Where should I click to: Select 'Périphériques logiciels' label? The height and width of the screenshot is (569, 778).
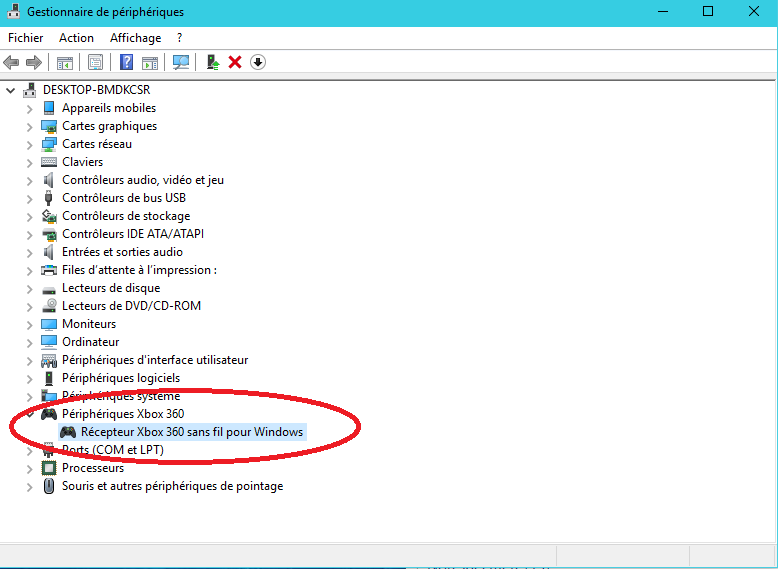point(121,378)
